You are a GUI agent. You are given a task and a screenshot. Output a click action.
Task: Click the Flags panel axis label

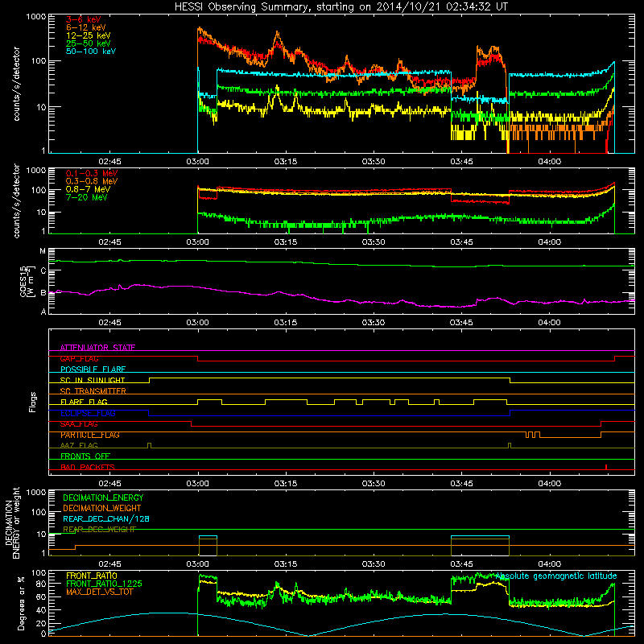[33, 402]
